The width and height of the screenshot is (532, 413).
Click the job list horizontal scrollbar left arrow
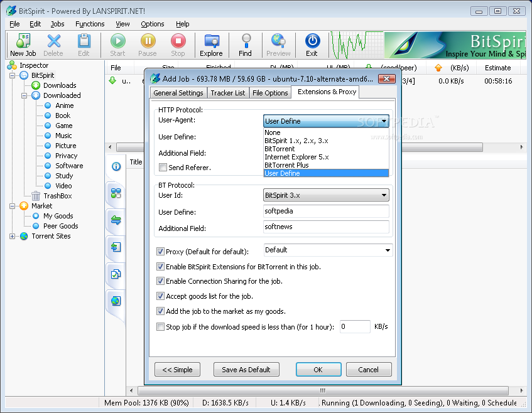pos(110,147)
